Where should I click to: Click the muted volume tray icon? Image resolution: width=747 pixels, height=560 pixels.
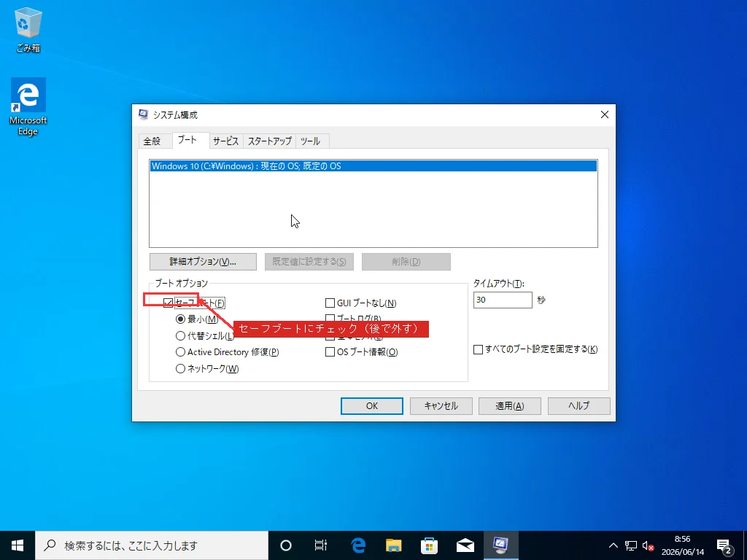coord(648,545)
